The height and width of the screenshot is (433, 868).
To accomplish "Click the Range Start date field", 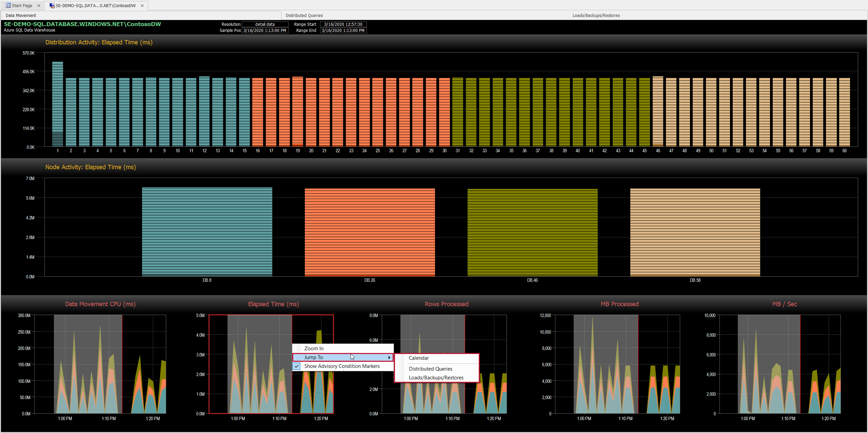I will pos(343,24).
